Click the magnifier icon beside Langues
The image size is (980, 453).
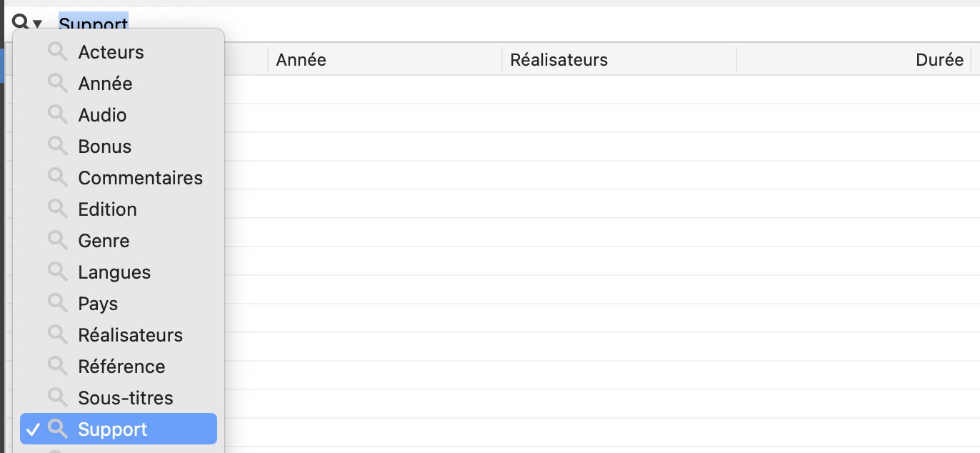58,272
